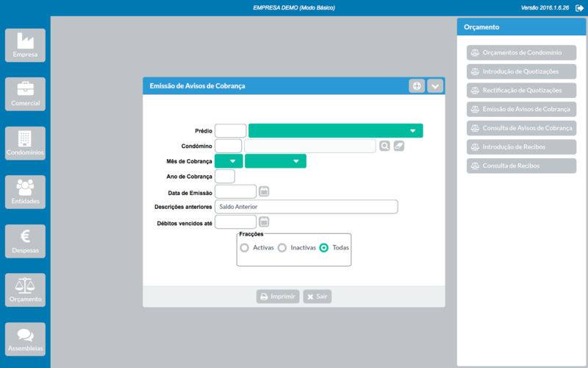Open the Entidades people module
Viewport: 588px width, 368px height.
(x=25, y=192)
